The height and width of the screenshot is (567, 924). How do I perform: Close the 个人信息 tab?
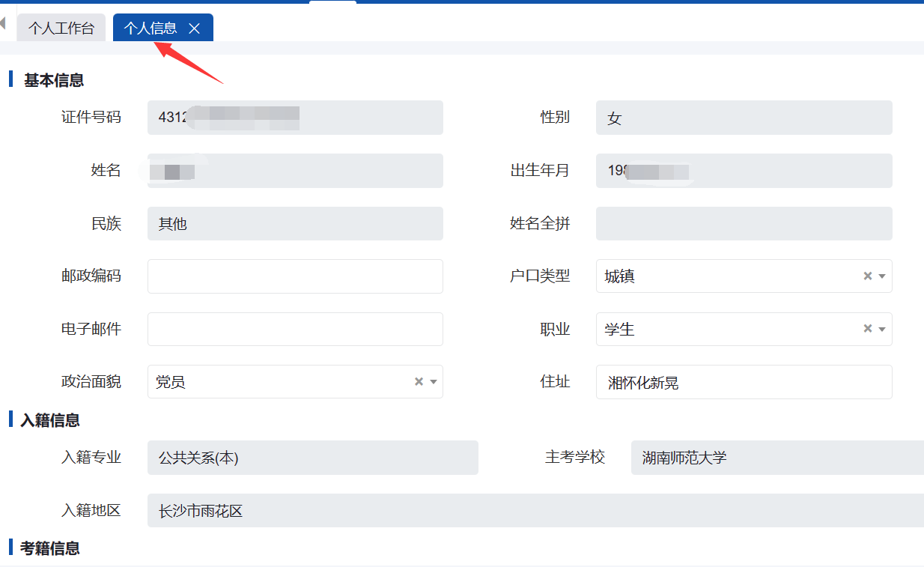pos(194,28)
